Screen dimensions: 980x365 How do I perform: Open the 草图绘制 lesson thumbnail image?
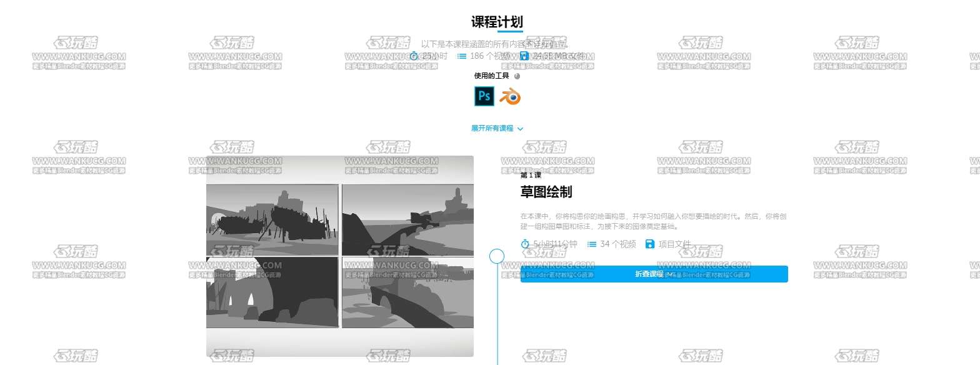coord(340,256)
